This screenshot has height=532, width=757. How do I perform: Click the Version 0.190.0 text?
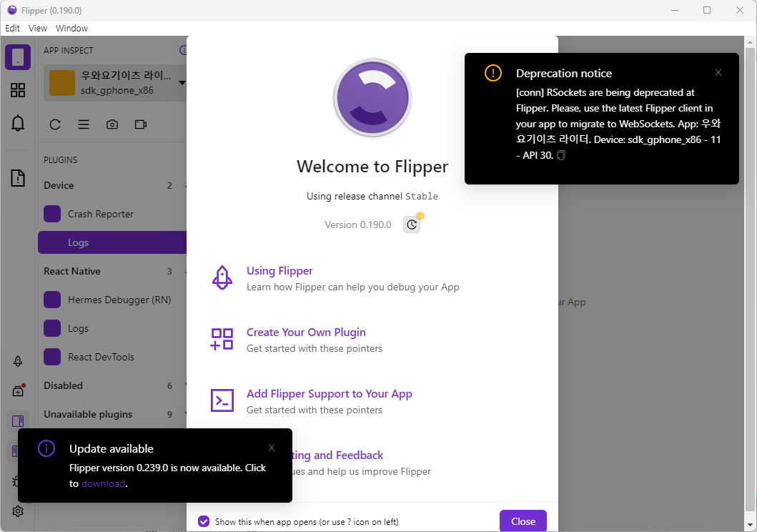(x=357, y=225)
